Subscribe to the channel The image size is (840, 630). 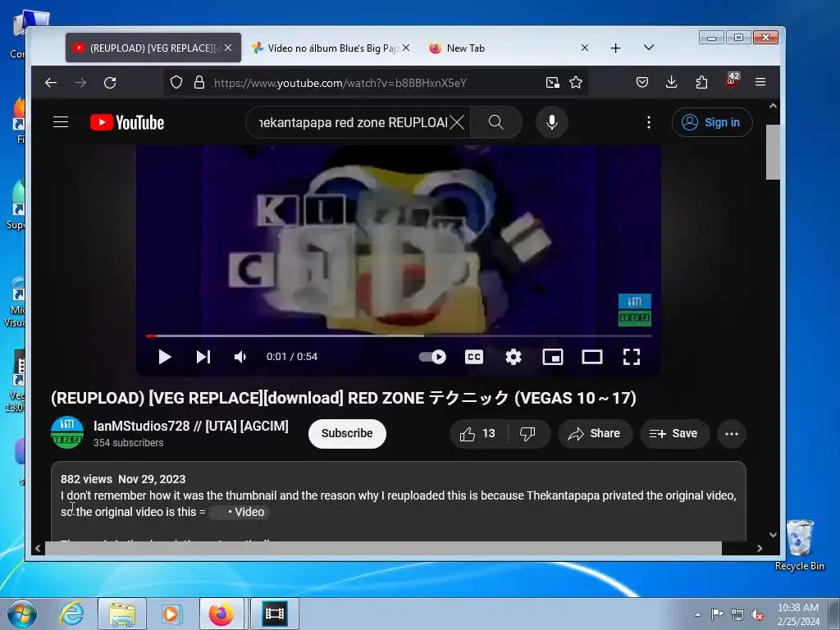point(347,433)
